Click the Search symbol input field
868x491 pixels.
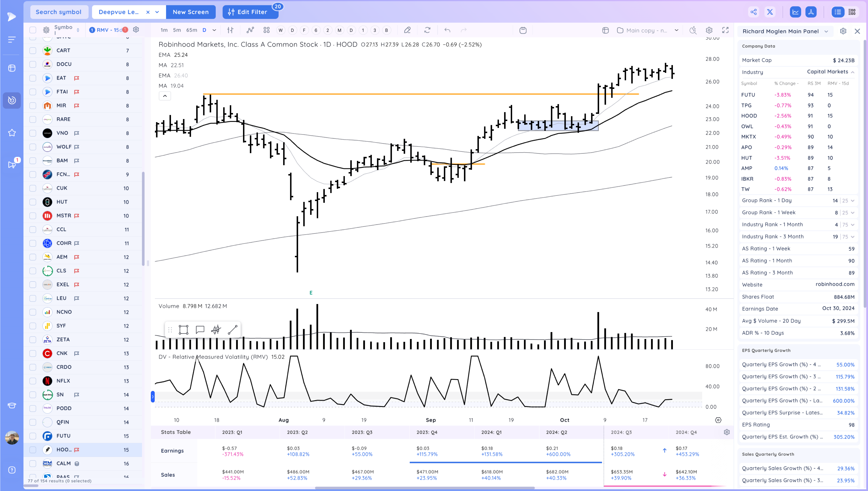[59, 12]
